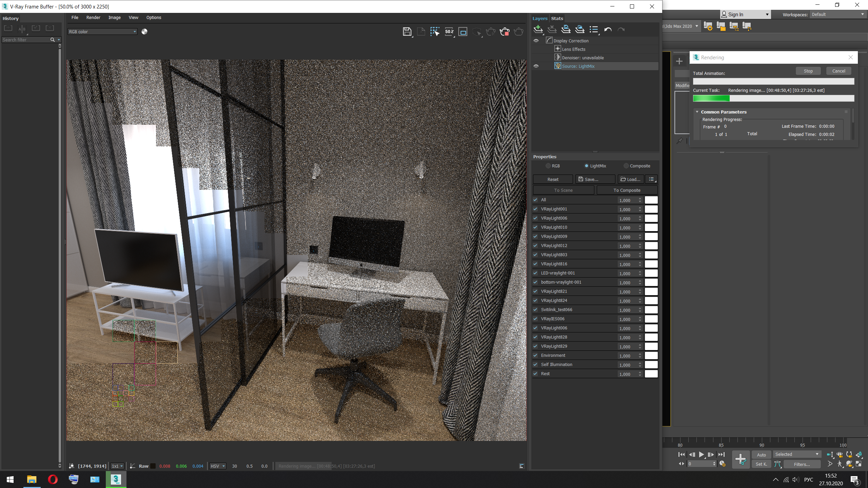Click the reset LightMix values icon
This screenshot has height=488, width=868.
pos(553,179)
